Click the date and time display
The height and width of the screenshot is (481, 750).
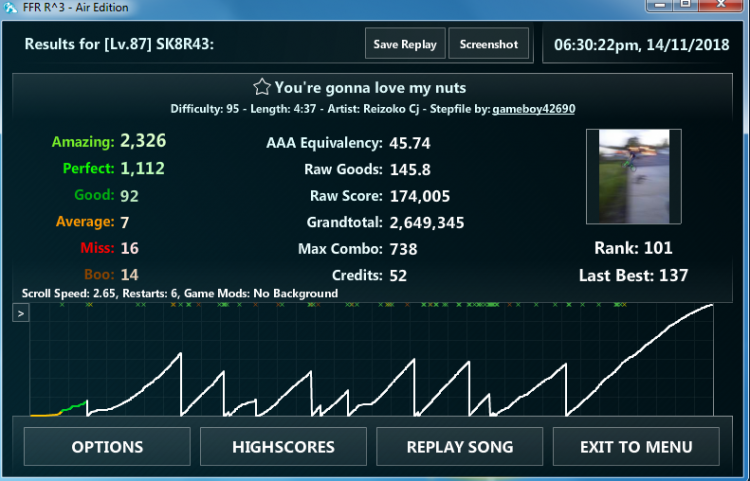(x=641, y=44)
